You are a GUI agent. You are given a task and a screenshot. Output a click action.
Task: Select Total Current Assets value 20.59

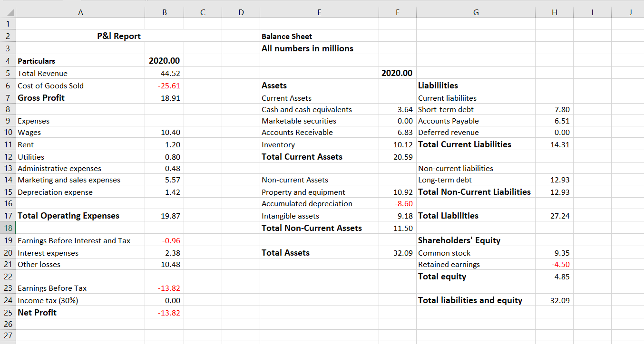[x=398, y=157]
